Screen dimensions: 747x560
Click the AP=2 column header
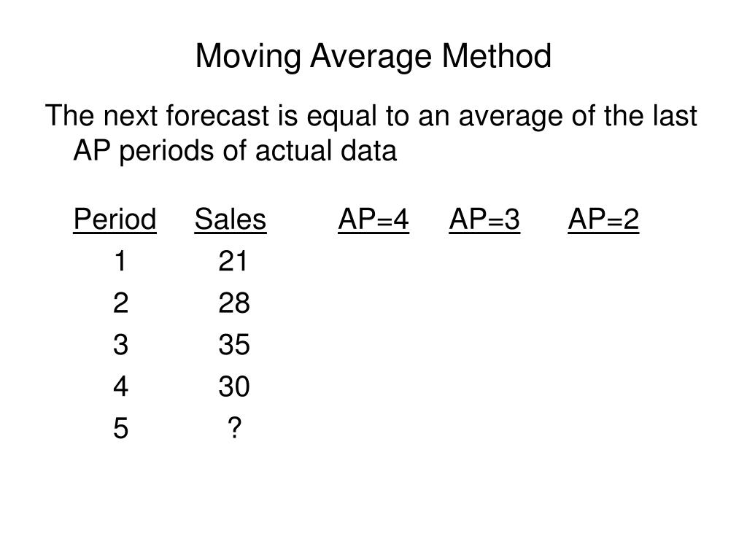click(x=603, y=219)
